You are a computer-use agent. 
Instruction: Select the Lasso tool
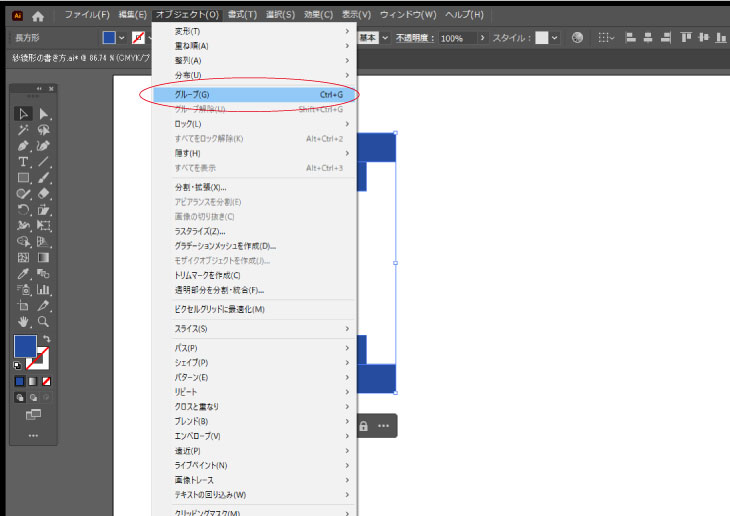pyautogui.click(x=44, y=130)
